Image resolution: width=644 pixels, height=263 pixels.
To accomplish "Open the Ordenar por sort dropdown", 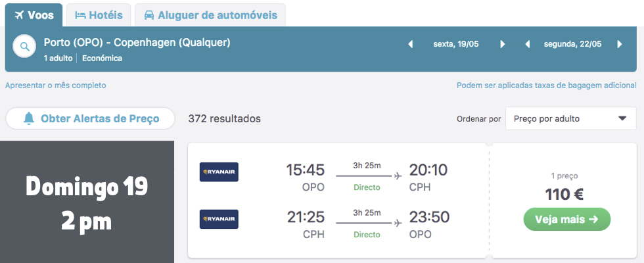I will point(570,119).
